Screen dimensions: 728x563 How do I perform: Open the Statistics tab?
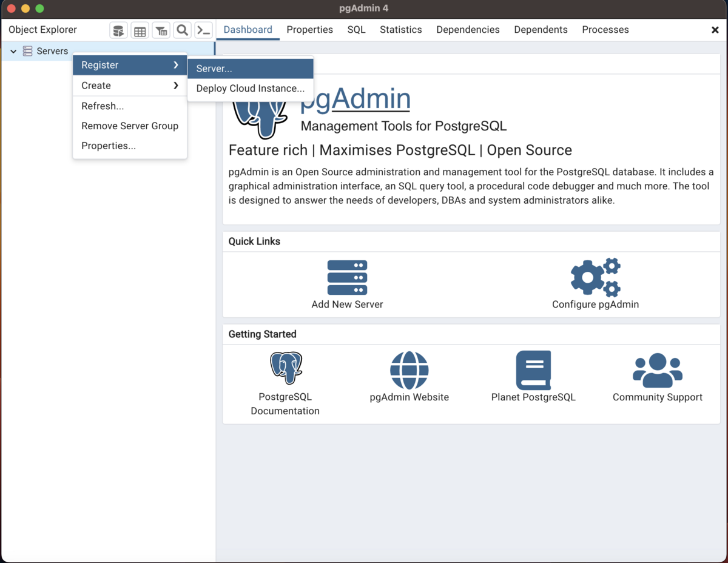click(x=401, y=30)
